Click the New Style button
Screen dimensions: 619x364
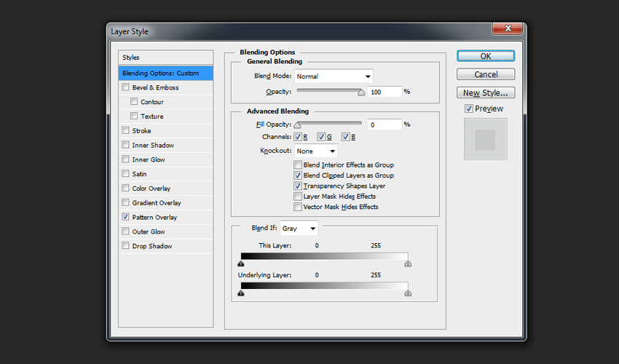(486, 92)
